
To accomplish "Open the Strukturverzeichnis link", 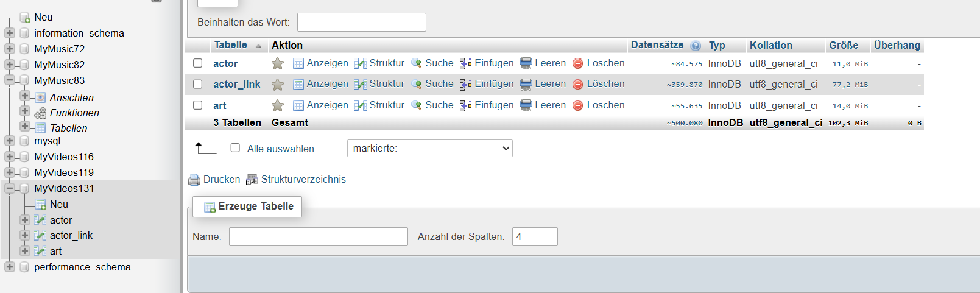I will [303, 180].
